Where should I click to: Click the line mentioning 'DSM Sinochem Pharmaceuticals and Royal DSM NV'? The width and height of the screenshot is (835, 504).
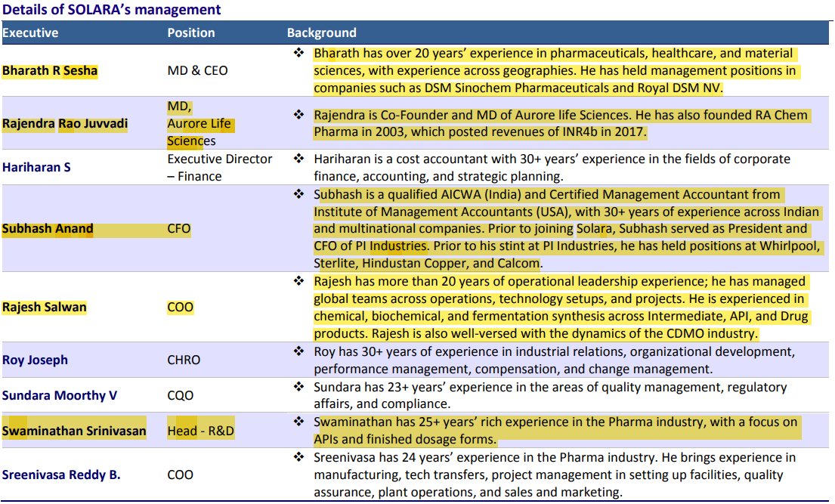click(518, 88)
